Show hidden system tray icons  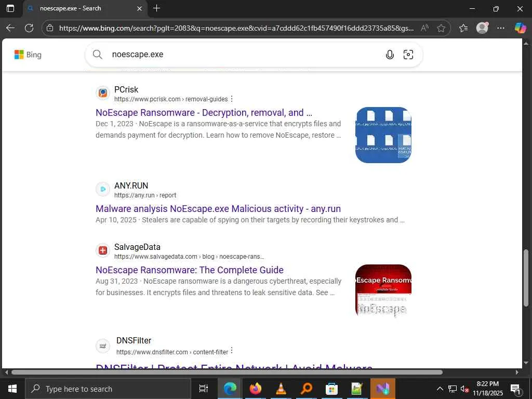440,389
